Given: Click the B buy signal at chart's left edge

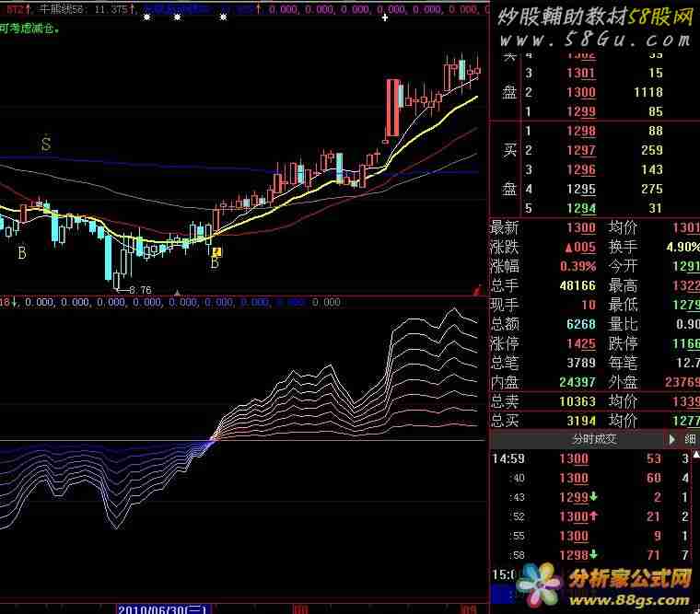Looking at the screenshot, I should coord(21,252).
